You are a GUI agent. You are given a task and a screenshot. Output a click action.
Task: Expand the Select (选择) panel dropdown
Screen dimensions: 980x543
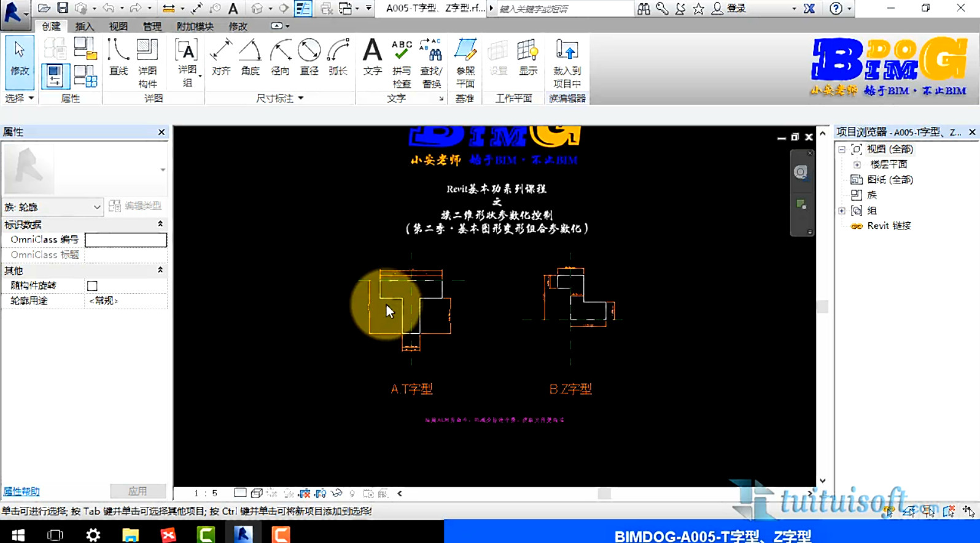click(20, 98)
